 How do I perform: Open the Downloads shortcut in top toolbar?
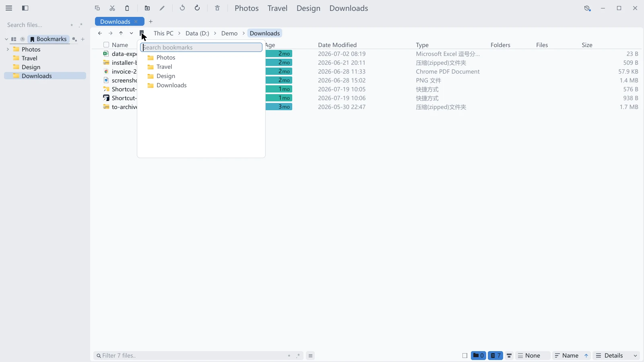(x=349, y=8)
